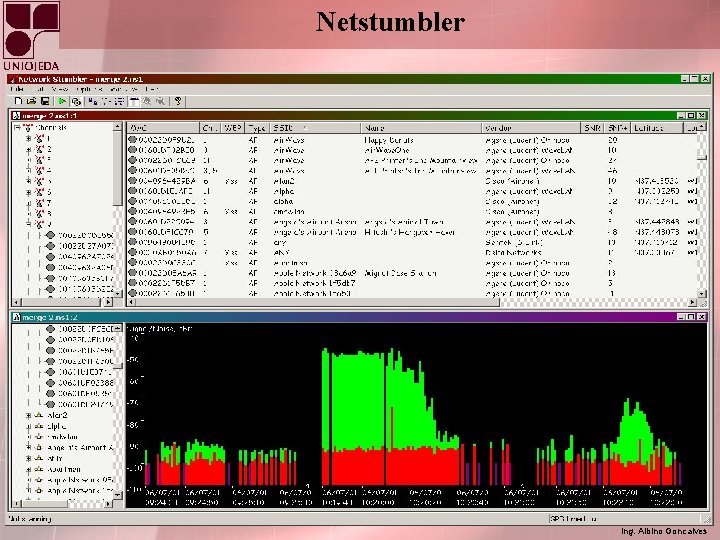
Task: Select the Delta Networks vendor cell
Action: [513, 253]
